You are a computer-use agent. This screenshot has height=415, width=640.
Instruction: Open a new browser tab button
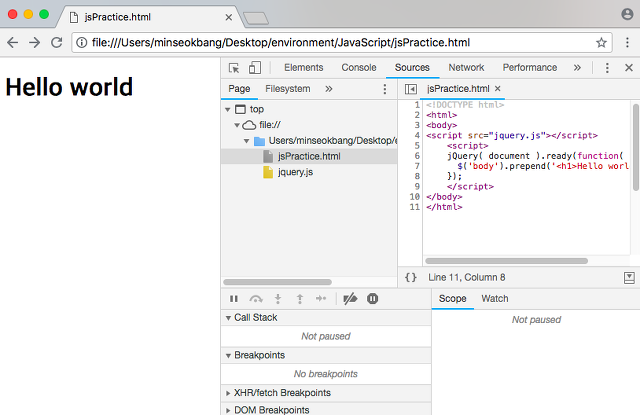[x=256, y=18]
